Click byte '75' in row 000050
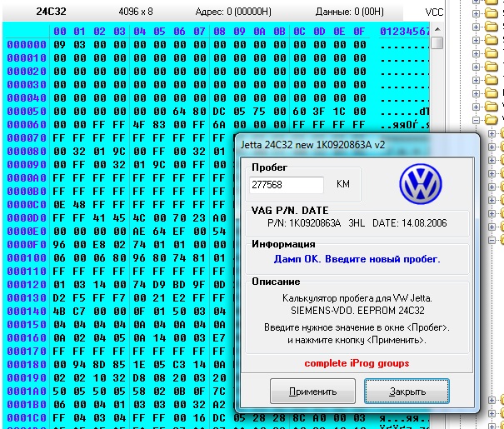Viewport: 504px width, 429px height. click(259, 112)
